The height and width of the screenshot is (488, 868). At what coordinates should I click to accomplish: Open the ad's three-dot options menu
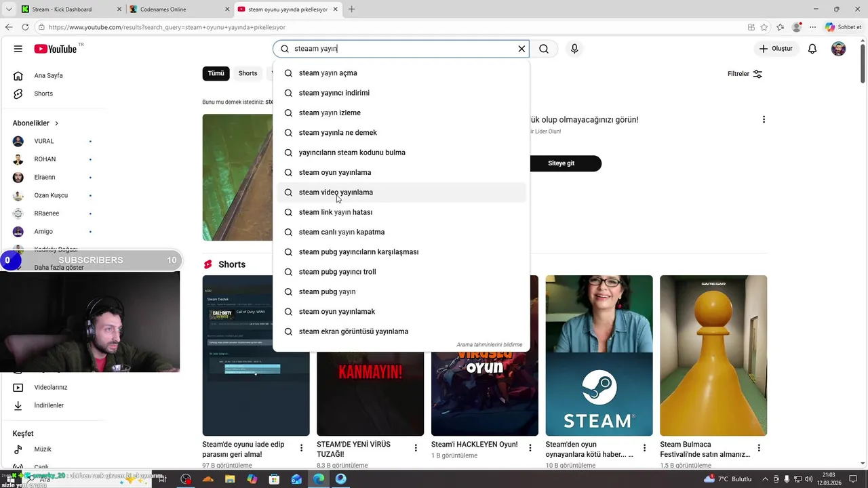point(764,119)
